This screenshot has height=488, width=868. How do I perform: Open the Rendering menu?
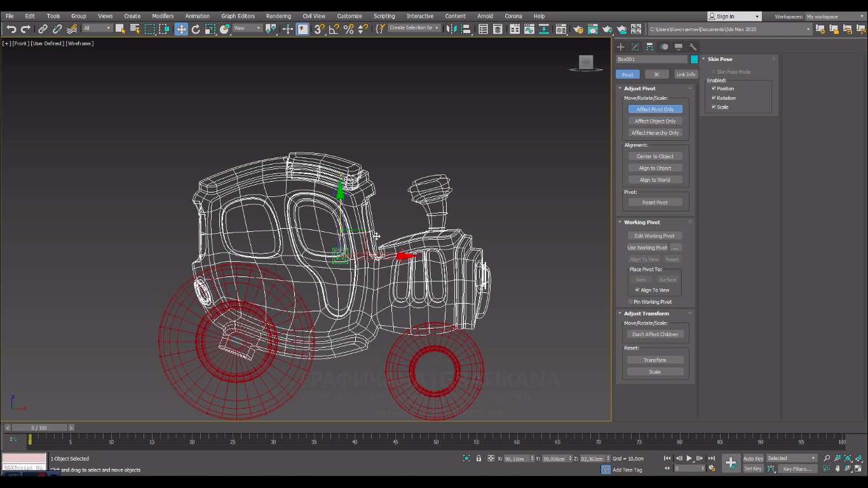click(278, 16)
